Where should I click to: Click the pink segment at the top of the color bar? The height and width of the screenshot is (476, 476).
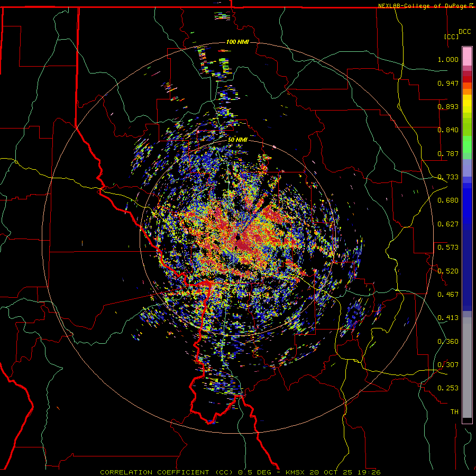(x=467, y=56)
